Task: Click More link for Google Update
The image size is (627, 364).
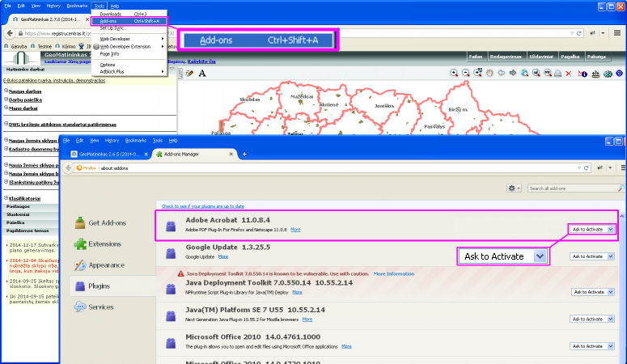Action: pyautogui.click(x=223, y=256)
